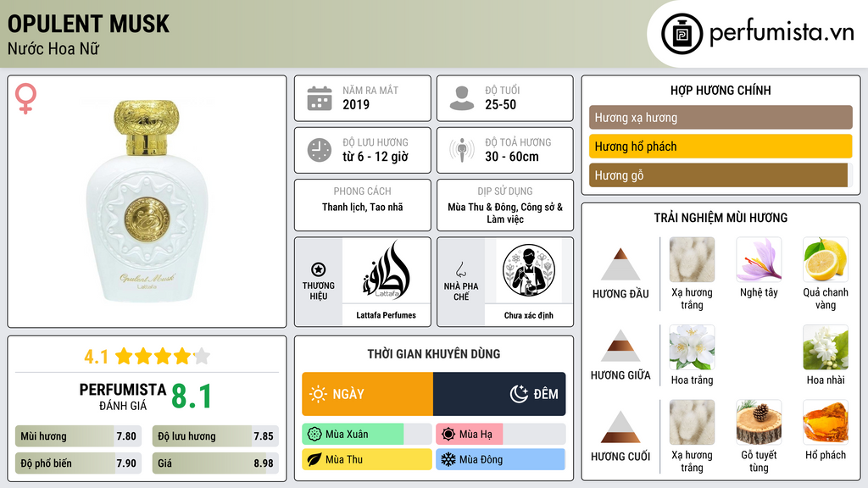Click the age range 25-50
This screenshot has width=868, height=488.
pyautogui.click(x=500, y=104)
